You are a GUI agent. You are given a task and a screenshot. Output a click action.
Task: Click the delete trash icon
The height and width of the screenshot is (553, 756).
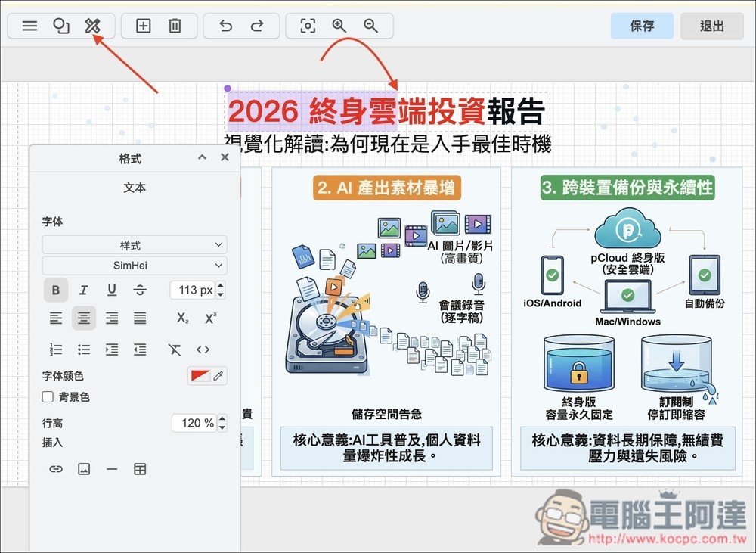pos(175,26)
